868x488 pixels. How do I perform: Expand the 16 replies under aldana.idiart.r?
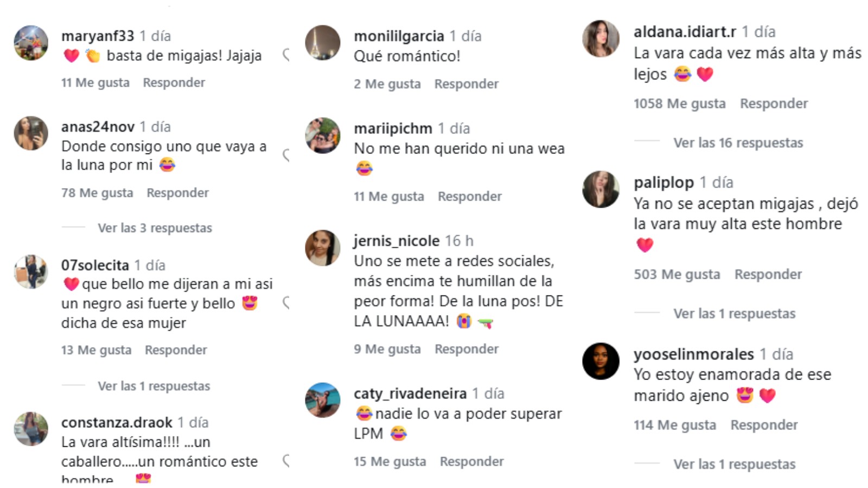click(738, 143)
